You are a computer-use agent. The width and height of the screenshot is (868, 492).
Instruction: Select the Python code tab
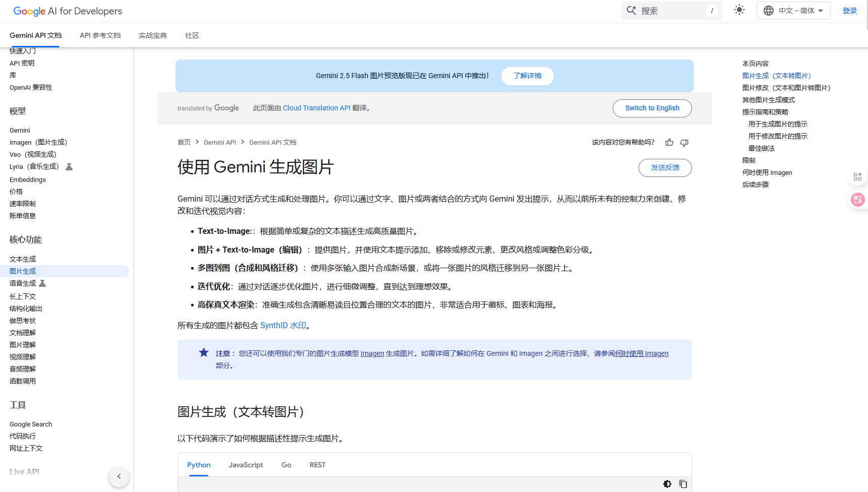199,465
